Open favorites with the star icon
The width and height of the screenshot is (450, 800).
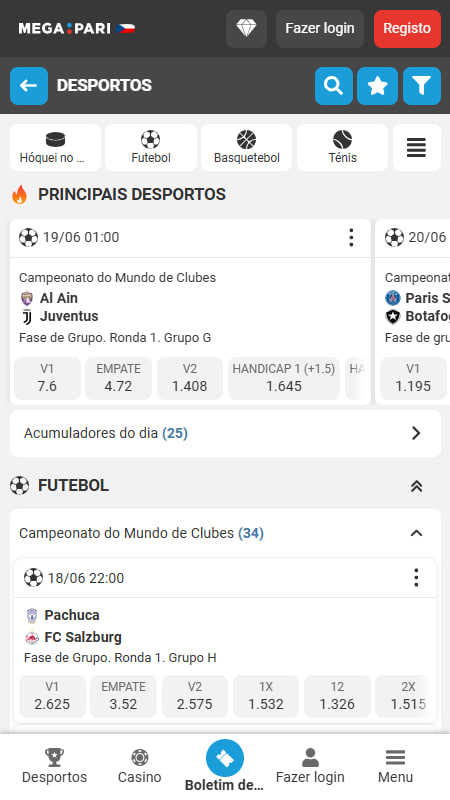click(x=378, y=86)
